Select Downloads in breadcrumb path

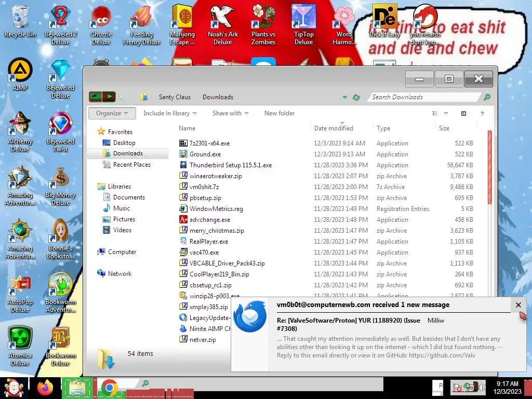218,97
